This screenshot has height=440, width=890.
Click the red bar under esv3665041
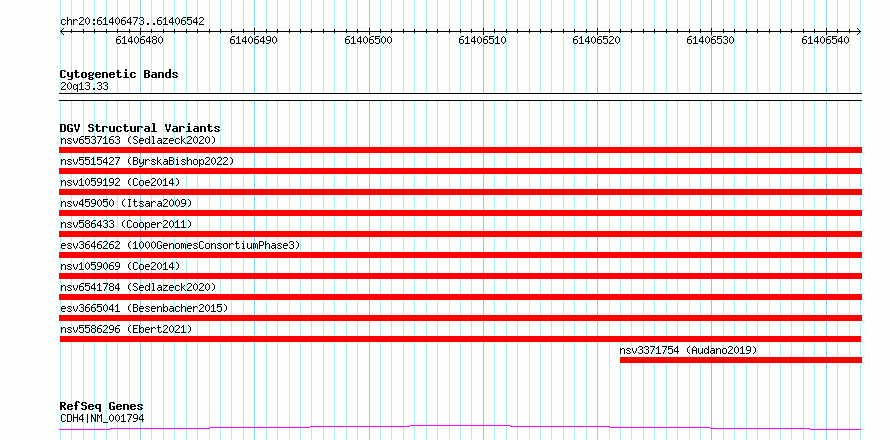click(x=460, y=318)
